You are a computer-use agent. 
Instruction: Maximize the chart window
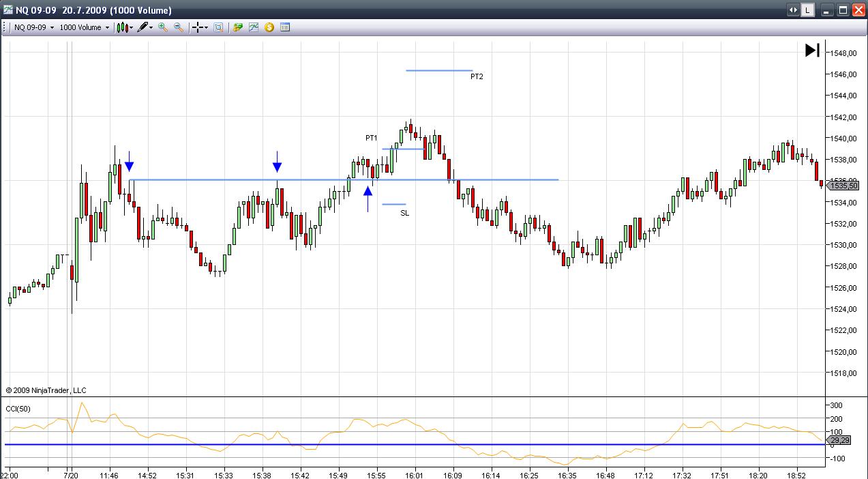coord(843,10)
